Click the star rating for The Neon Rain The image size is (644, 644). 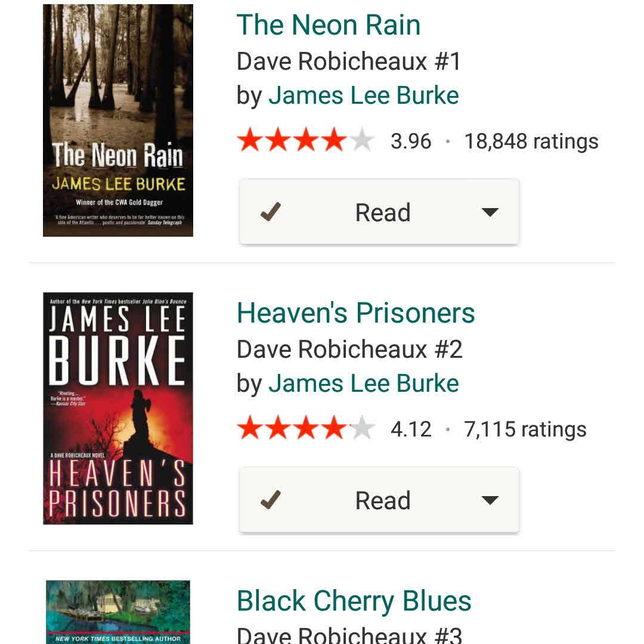click(x=305, y=141)
